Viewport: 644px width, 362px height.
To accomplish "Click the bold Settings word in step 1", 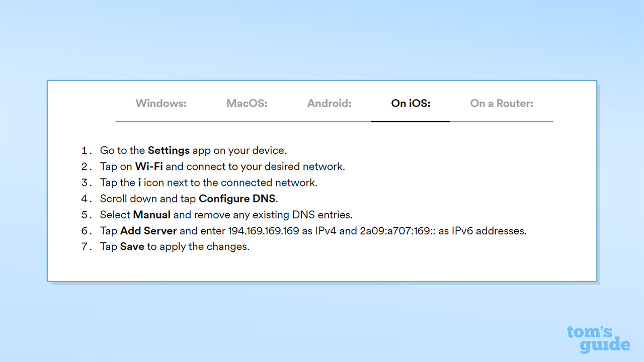I will click(169, 150).
